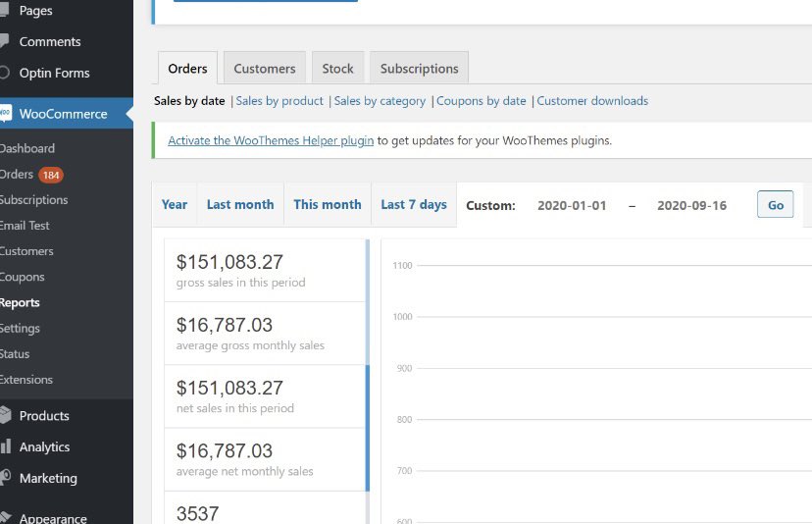
Task: Go to WooCommerce Dashboard submenu
Action: (26, 148)
